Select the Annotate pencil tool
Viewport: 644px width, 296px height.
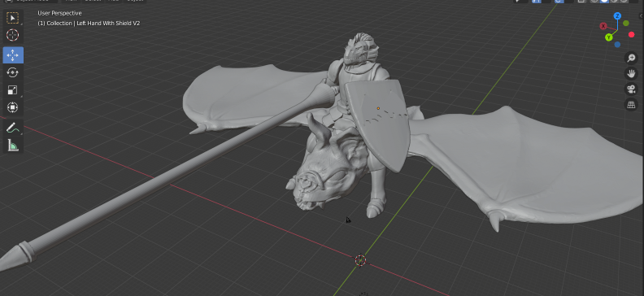coord(13,128)
